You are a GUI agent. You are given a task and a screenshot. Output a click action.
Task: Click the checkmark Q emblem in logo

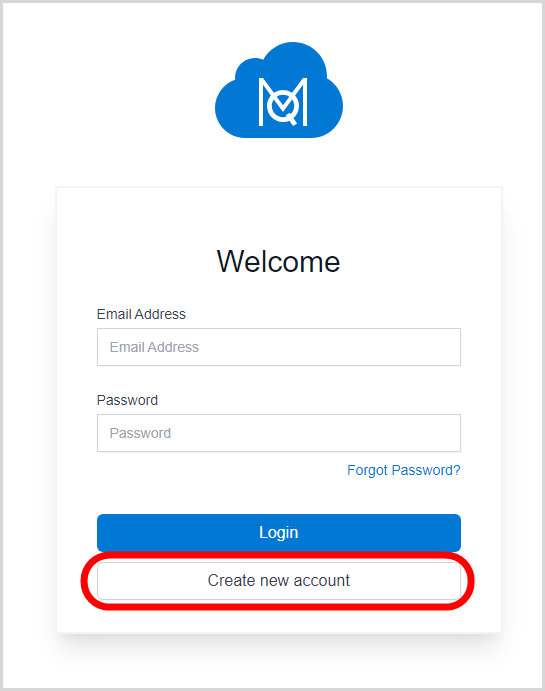pyautogui.click(x=284, y=106)
